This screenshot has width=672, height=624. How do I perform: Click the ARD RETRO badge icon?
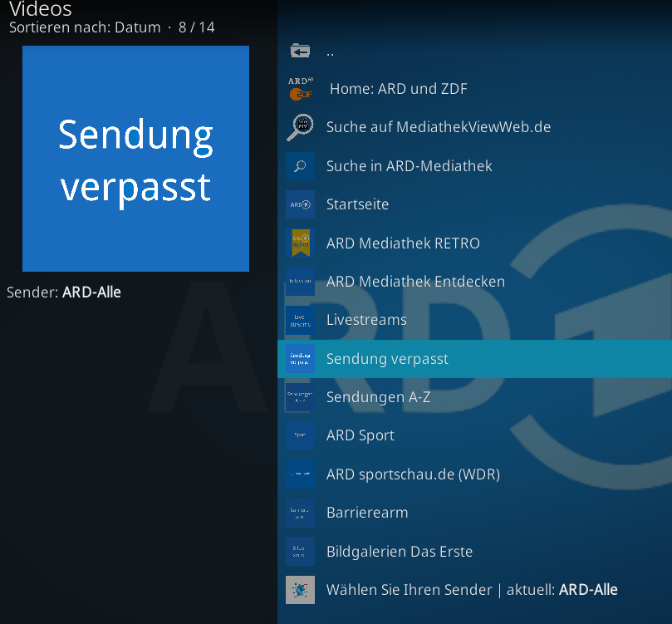click(x=300, y=243)
